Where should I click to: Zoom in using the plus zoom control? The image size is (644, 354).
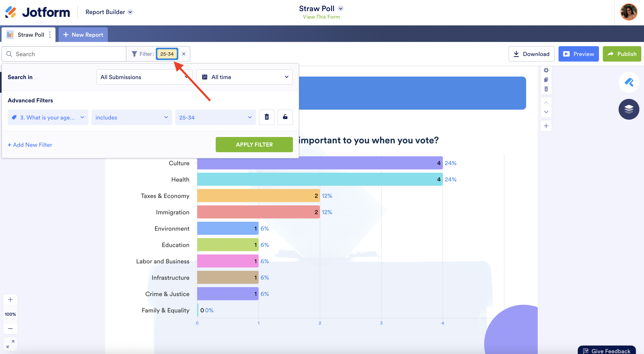(x=10, y=300)
